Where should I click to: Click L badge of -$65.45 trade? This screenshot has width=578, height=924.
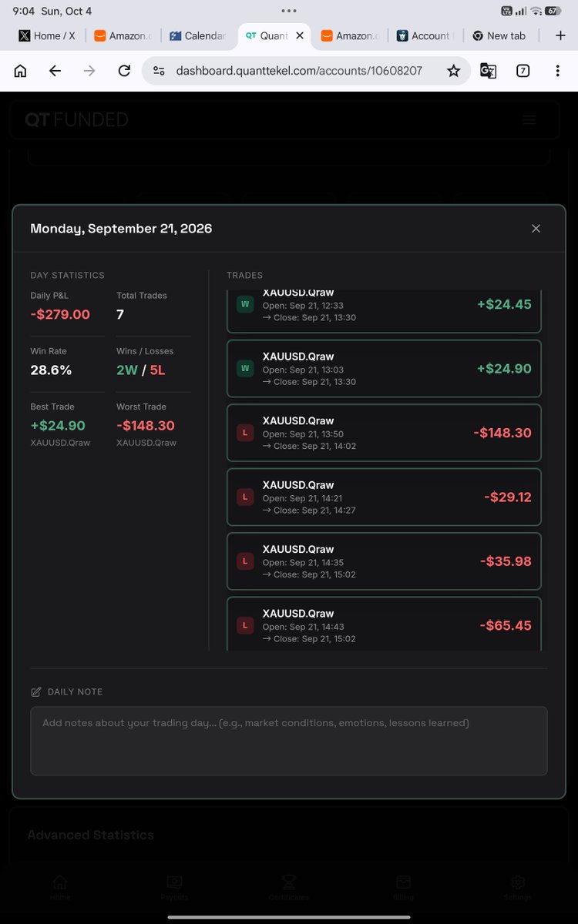[x=245, y=625]
